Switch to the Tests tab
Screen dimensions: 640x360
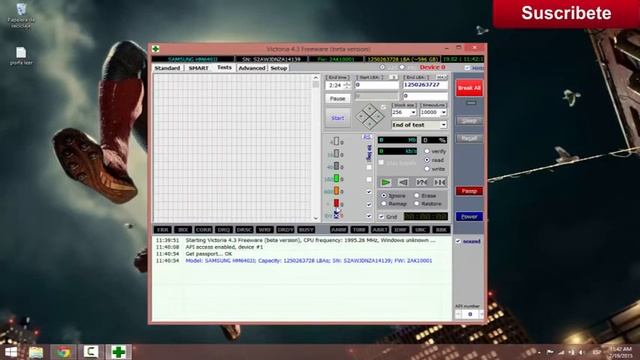[224, 67]
